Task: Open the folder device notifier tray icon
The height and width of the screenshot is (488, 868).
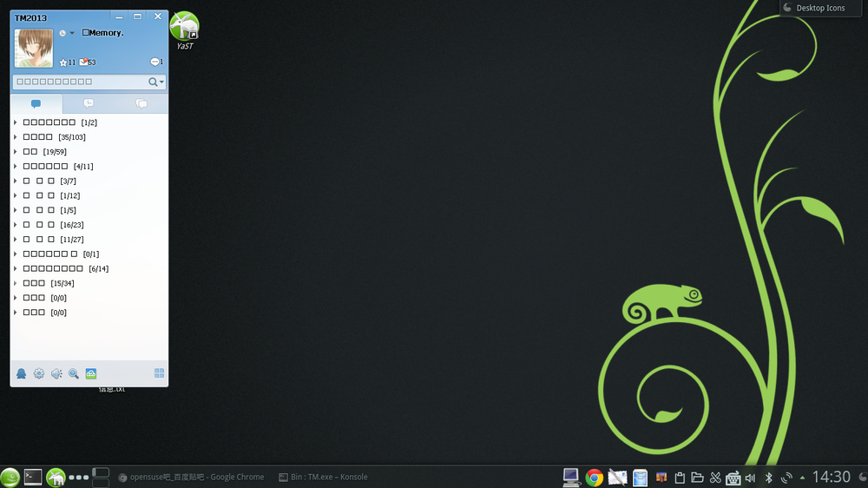Action: point(698,478)
